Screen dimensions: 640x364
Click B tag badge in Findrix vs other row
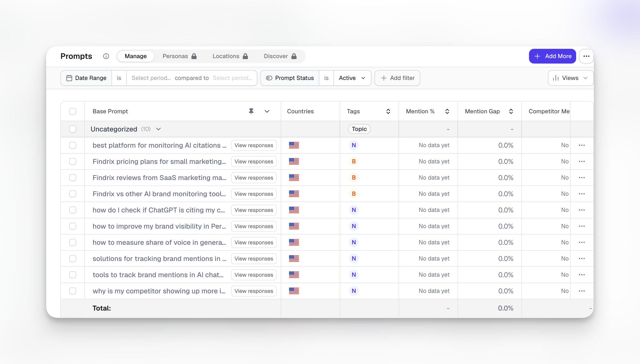(354, 194)
